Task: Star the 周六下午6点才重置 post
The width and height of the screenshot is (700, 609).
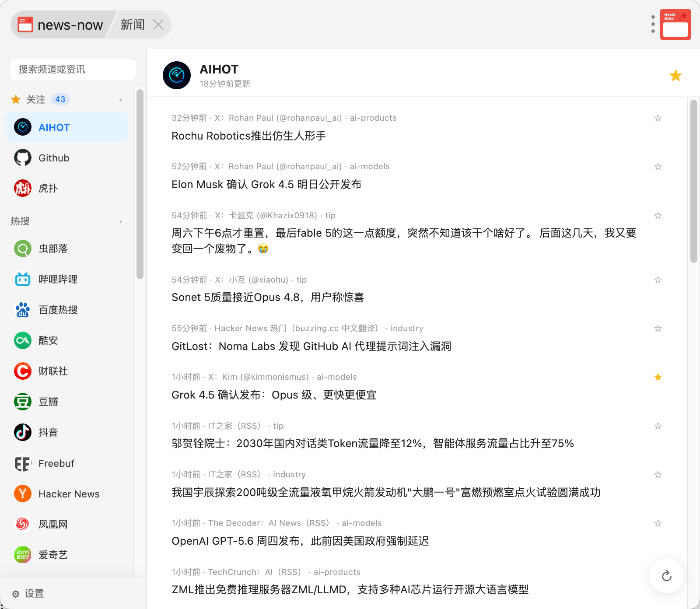Action: coord(658,216)
